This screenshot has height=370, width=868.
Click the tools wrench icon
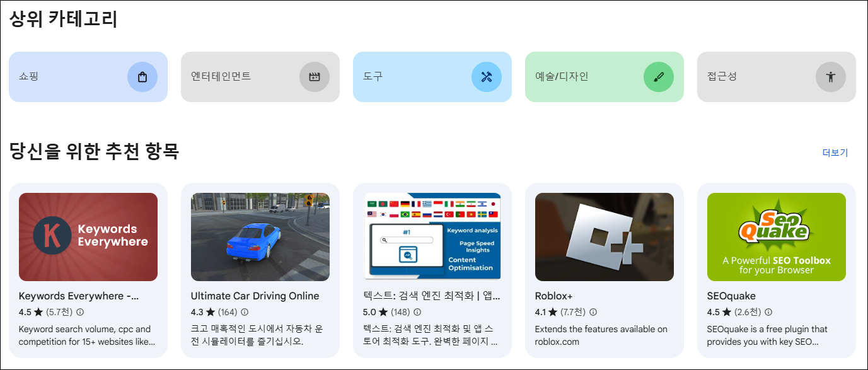pyautogui.click(x=487, y=77)
